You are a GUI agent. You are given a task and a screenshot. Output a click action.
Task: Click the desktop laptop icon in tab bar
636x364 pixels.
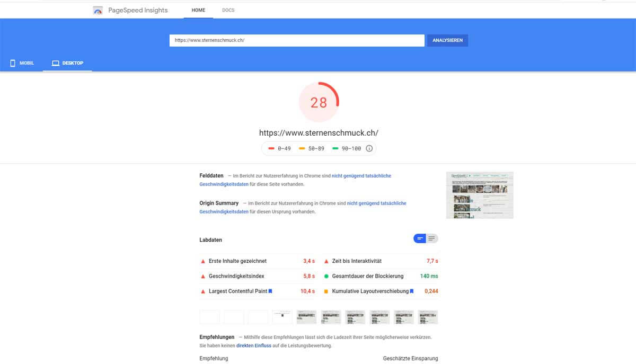55,63
